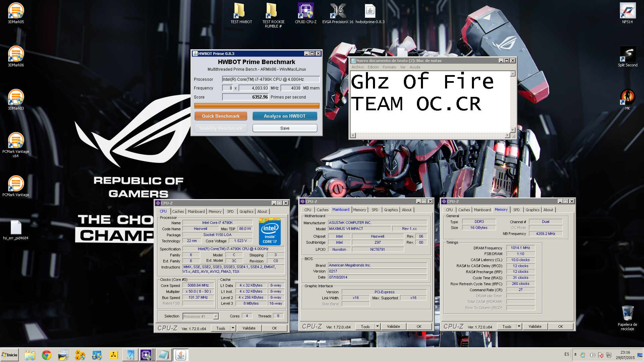Open the Edición menu in Bloc de notas
Viewport: 644px width, 362px height.
click(373, 67)
